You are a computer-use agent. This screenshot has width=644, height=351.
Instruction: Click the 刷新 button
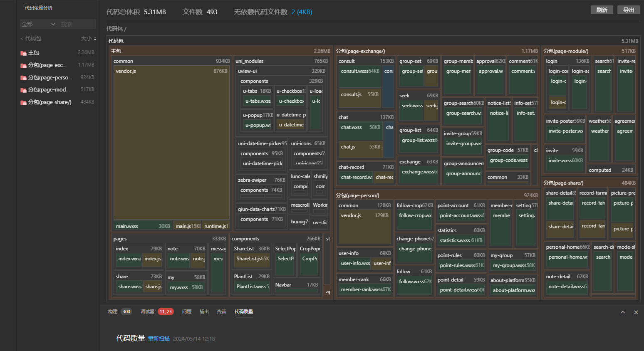click(x=602, y=10)
